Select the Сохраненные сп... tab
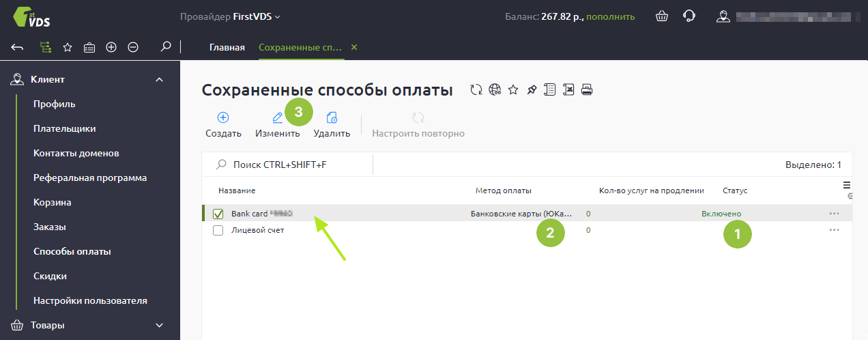Viewport: 868px width, 340px height. tap(300, 47)
